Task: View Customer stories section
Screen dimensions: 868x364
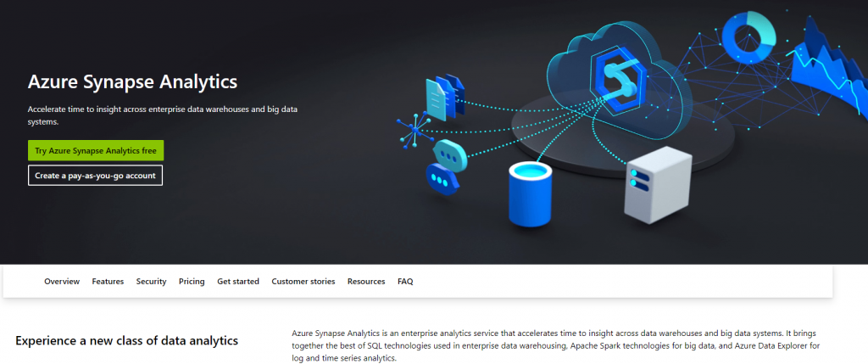Action: pos(303,282)
